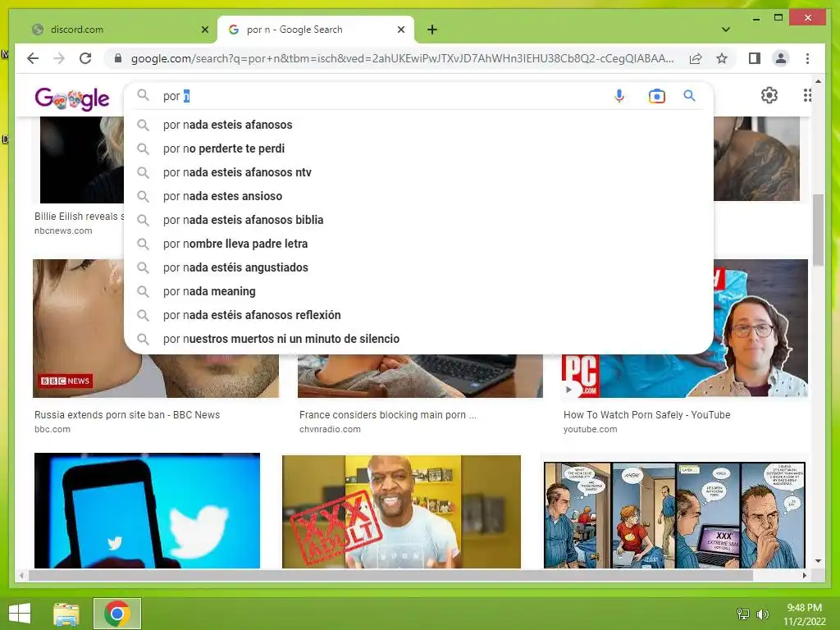This screenshot has height=630, width=840.
Task: Close the discord.com tab
Action: (204, 30)
